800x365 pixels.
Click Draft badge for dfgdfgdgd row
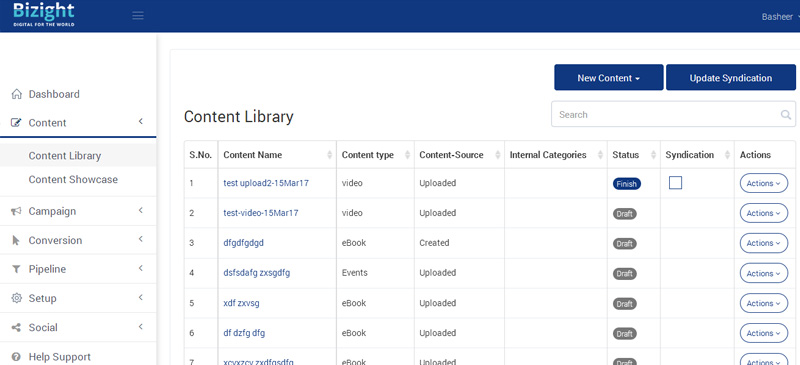624,244
